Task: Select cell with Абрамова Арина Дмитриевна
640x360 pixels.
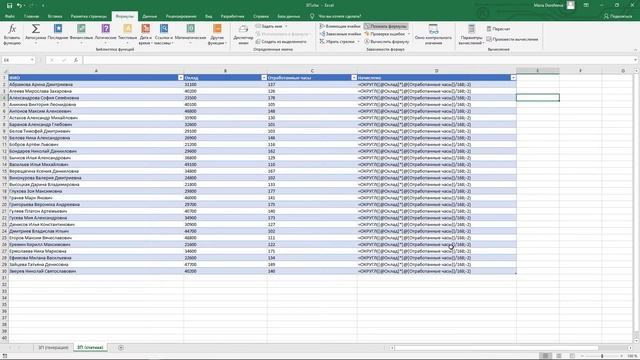Action: coord(96,84)
